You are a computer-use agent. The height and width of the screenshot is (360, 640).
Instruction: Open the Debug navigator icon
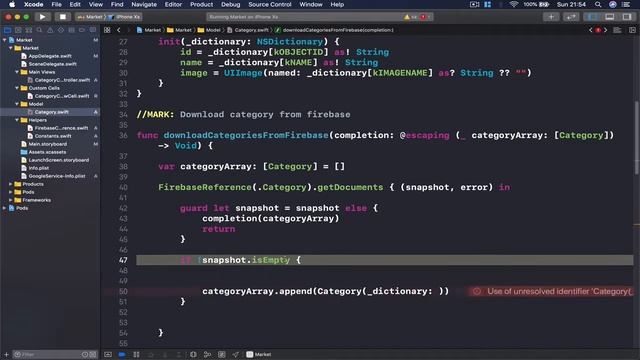tap(71, 30)
